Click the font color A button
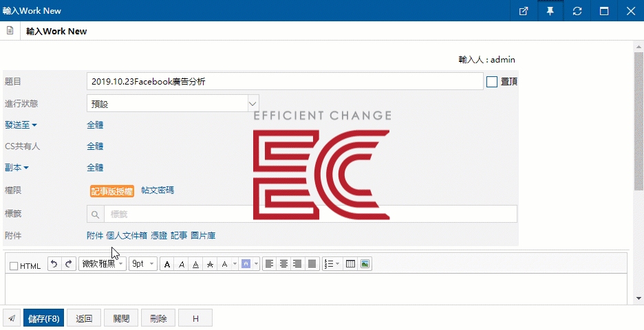 coord(224,264)
